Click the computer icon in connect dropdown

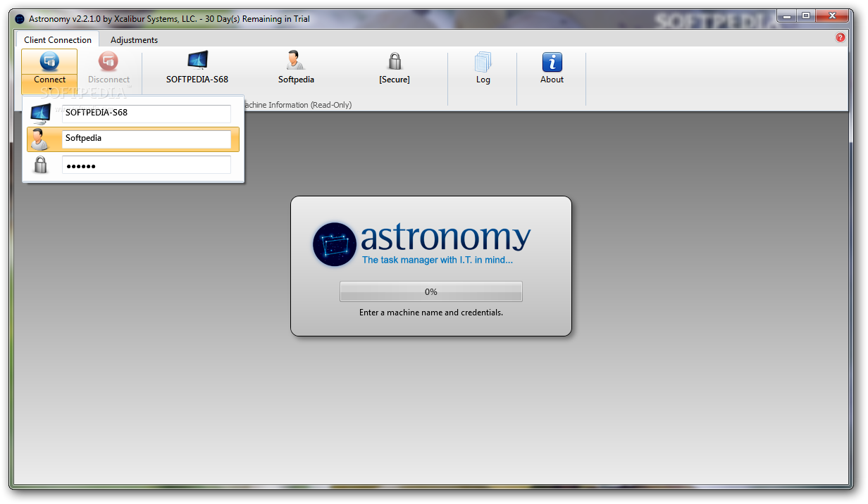pos(41,113)
